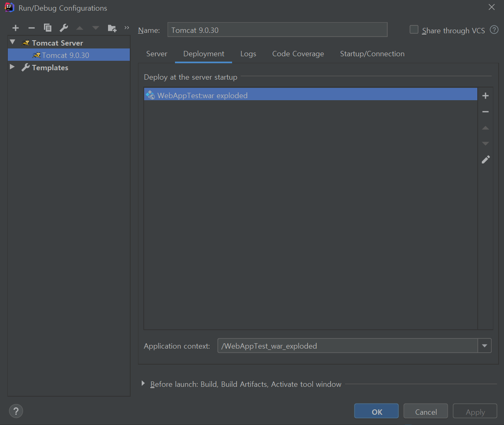This screenshot has width=504, height=425.
Task: Move deployment artifact down
Action: (x=486, y=144)
